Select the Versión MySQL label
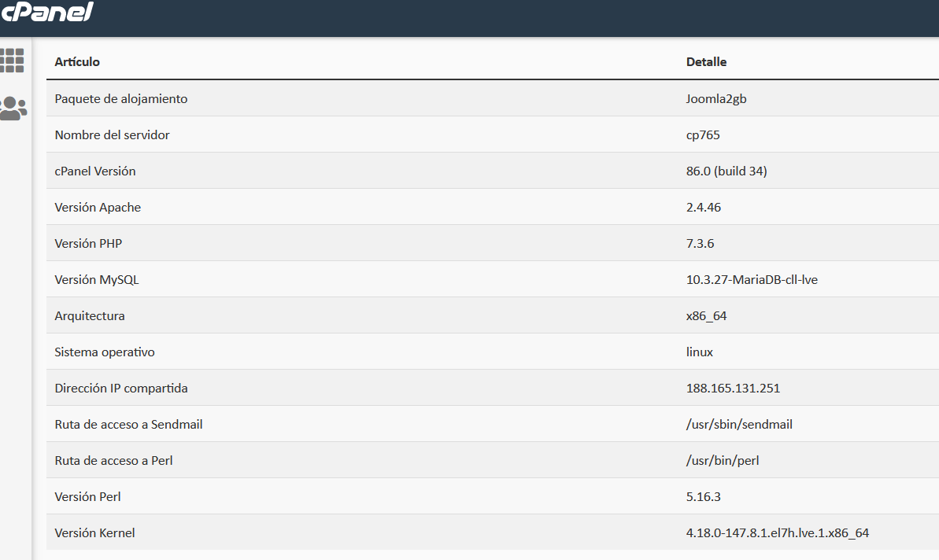Viewport: 939px width, 560px height. coord(96,280)
